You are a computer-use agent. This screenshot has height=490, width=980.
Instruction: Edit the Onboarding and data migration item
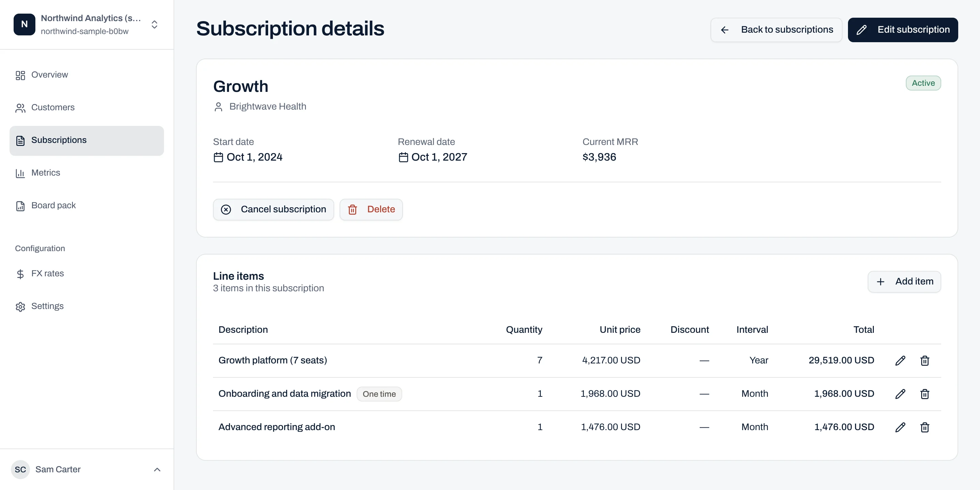point(900,394)
